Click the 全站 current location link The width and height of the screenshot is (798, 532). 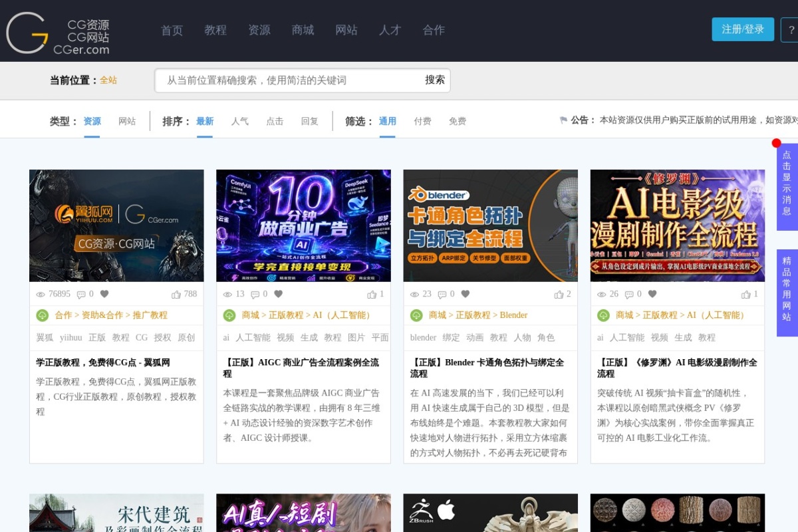(108, 80)
